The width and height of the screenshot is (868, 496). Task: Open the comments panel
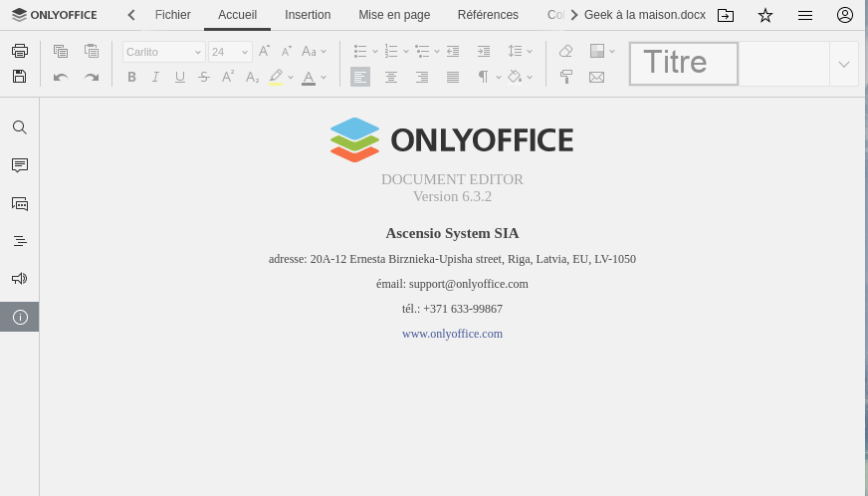(19, 165)
